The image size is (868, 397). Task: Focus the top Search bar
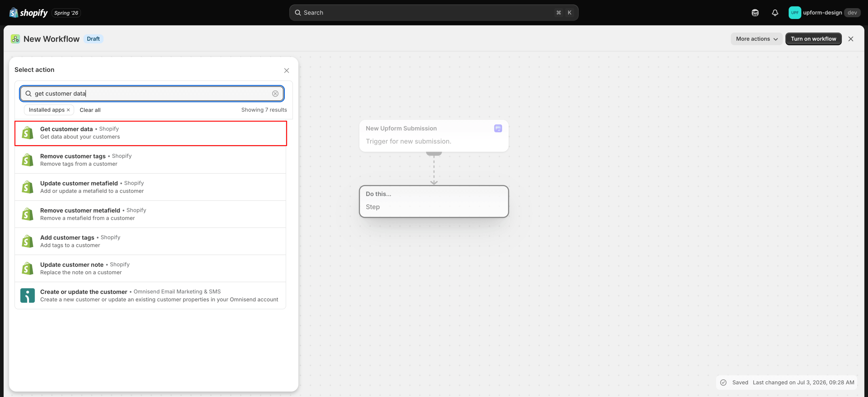(434, 13)
